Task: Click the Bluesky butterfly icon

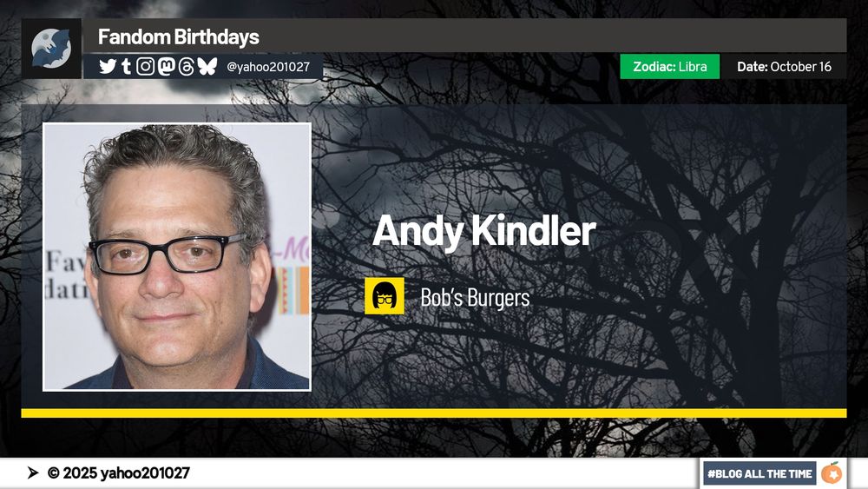Action: tap(207, 67)
